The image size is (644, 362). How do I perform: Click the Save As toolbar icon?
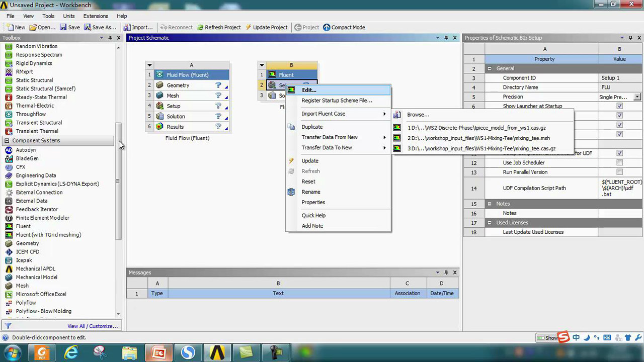tap(87, 27)
